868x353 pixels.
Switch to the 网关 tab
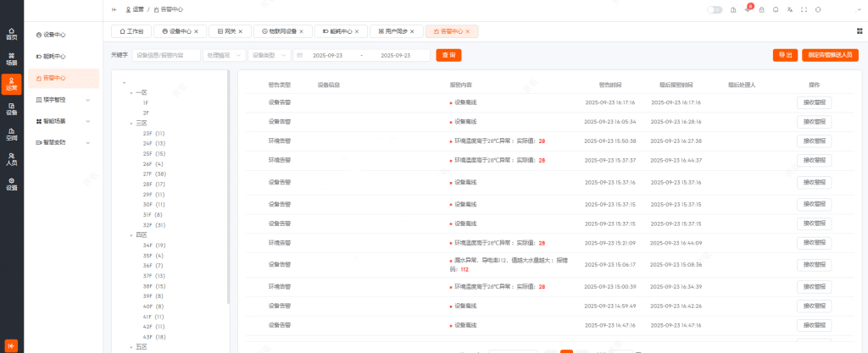coord(231,31)
